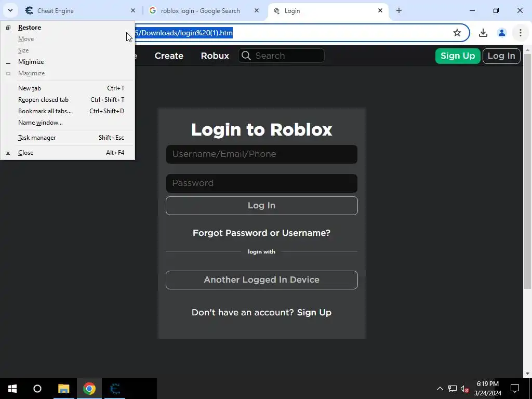
Task: Click the scrollbar down arrow
Action: pos(527,374)
